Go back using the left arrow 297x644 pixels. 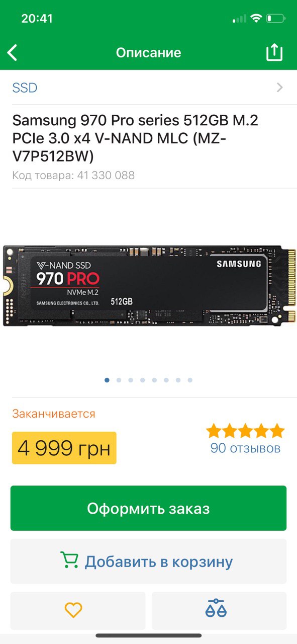click(x=13, y=52)
